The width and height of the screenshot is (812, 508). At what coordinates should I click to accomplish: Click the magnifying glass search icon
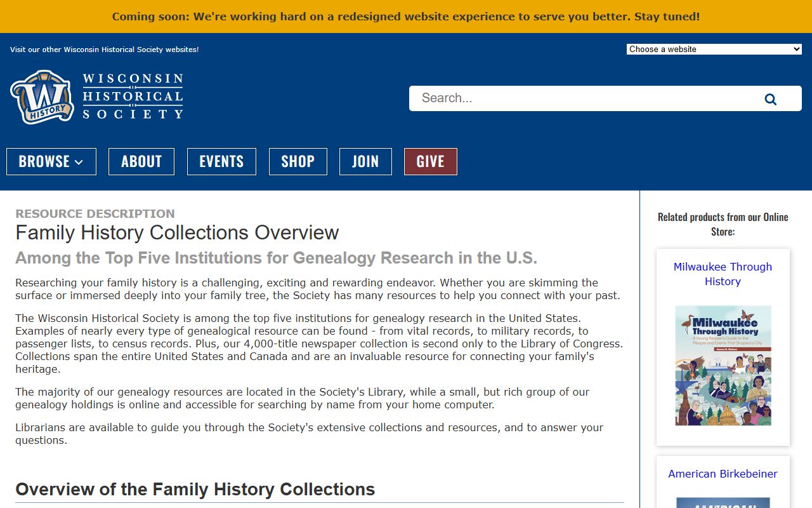pos(771,99)
